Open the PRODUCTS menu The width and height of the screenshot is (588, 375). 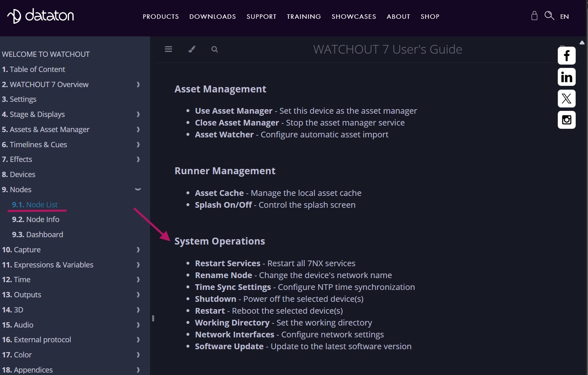point(161,17)
